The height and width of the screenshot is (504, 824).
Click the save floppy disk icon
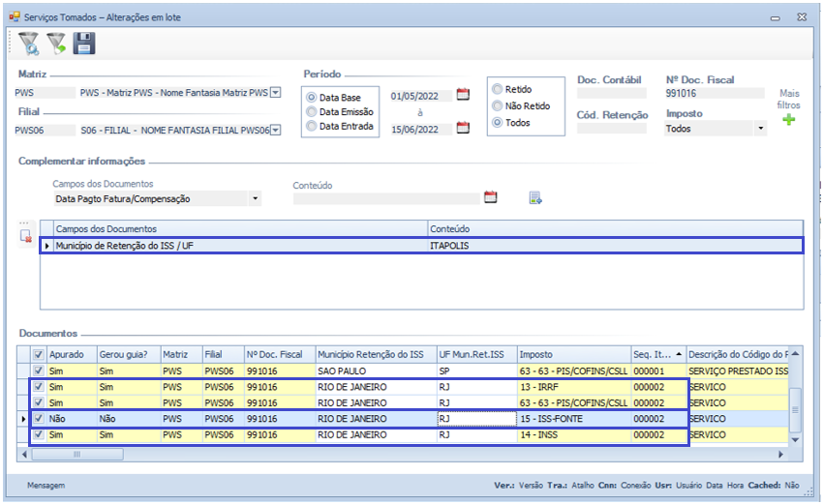click(84, 43)
